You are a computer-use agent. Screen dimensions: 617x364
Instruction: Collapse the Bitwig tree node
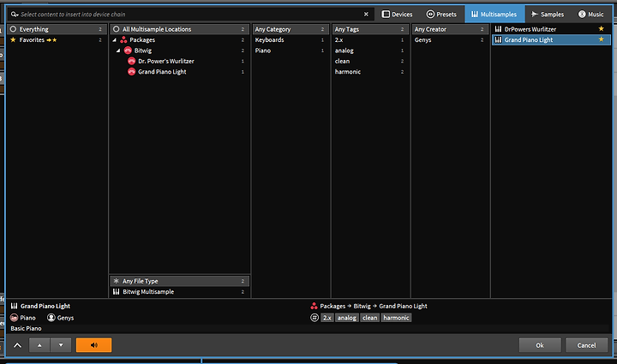coord(118,51)
